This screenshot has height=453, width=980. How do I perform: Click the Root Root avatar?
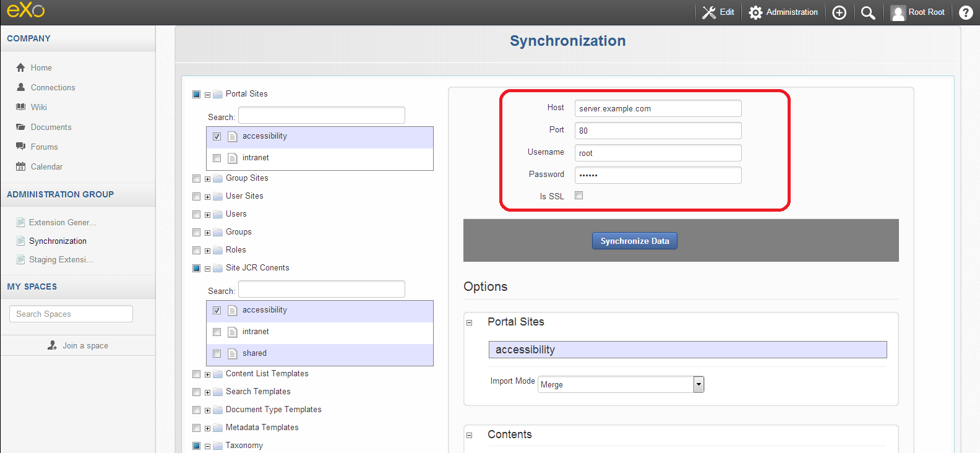(x=898, y=12)
